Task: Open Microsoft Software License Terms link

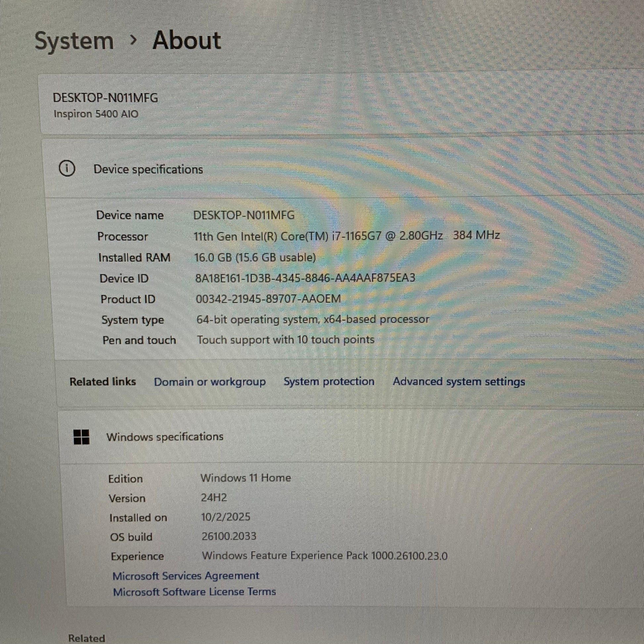Action: (194, 592)
